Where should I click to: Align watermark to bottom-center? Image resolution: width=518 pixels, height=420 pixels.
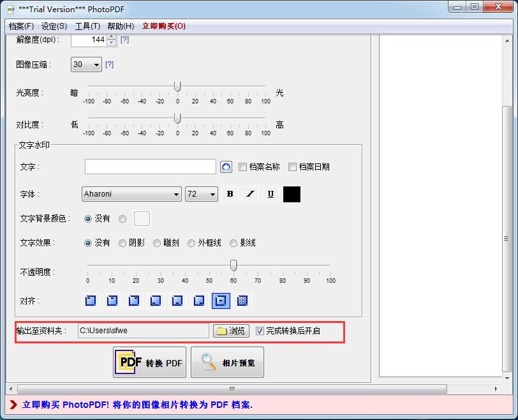(177, 301)
